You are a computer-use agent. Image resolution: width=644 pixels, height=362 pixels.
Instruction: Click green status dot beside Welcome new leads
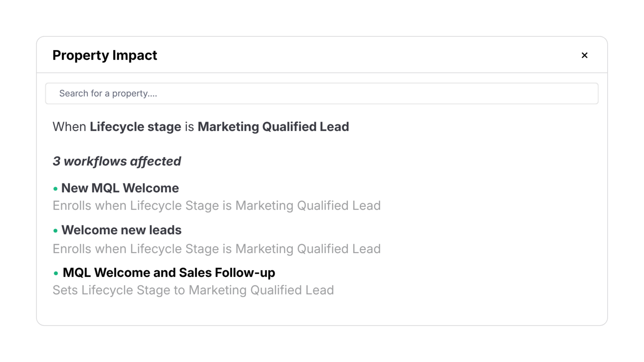(x=55, y=231)
